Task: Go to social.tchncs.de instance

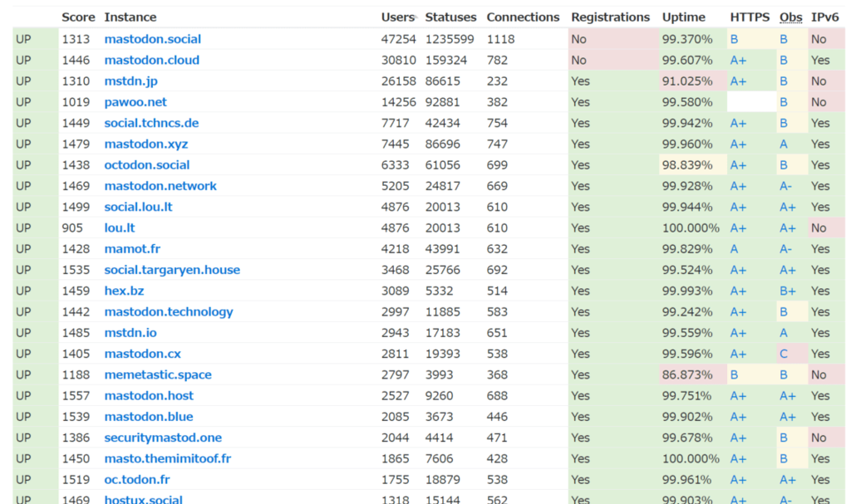Action: 151,123
